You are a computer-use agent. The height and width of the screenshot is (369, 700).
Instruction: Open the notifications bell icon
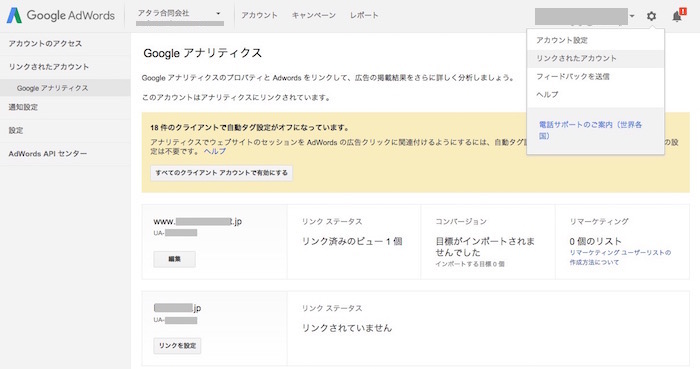pos(678,16)
